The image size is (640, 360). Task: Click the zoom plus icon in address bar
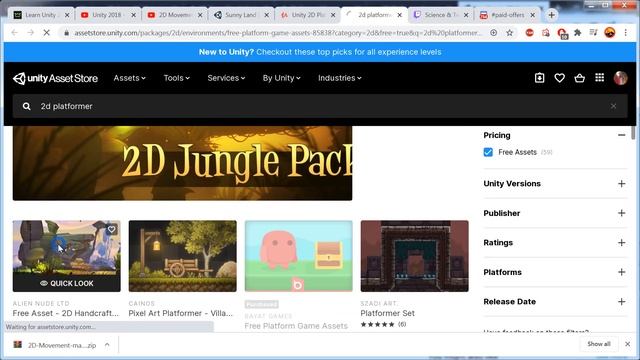pyautogui.click(x=493, y=33)
